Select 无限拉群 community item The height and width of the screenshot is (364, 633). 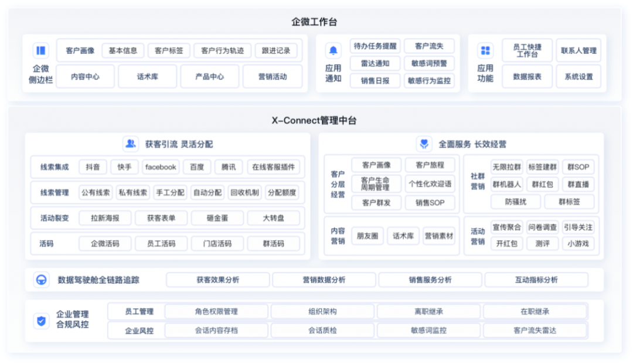[506, 166]
